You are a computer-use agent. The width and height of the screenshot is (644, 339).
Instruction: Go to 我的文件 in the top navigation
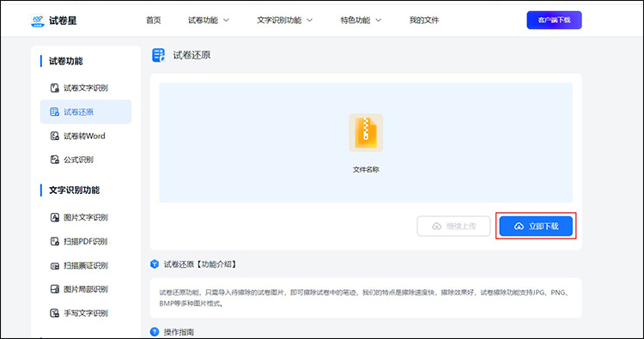(x=424, y=20)
